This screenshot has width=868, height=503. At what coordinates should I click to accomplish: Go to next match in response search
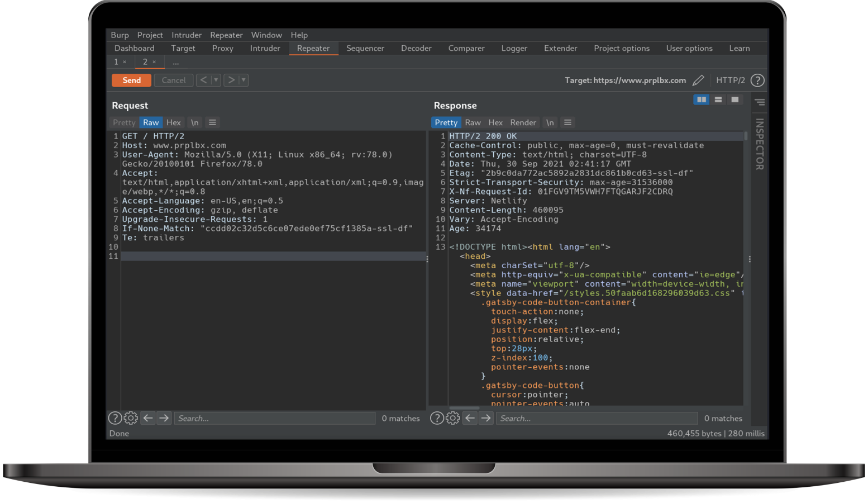486,418
